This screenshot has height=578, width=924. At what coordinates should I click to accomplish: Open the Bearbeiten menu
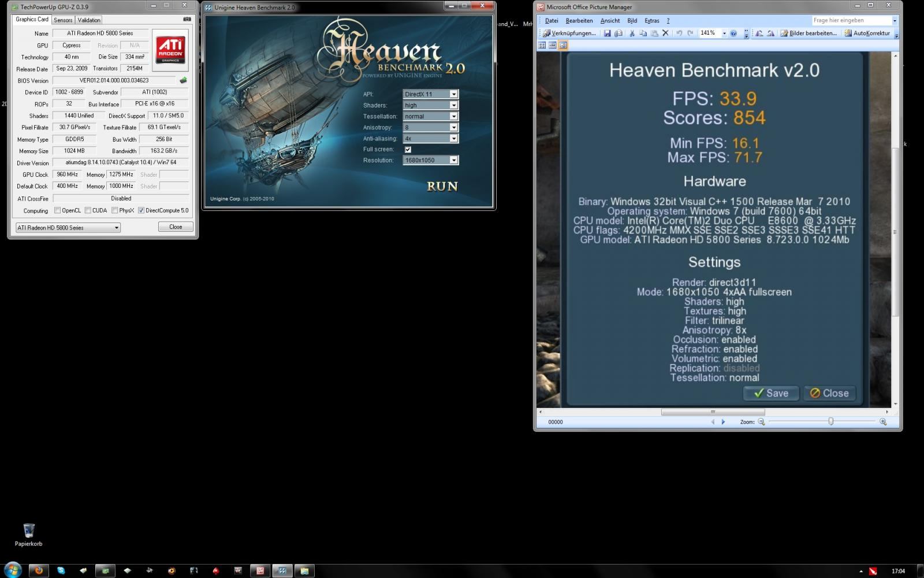[x=579, y=21]
